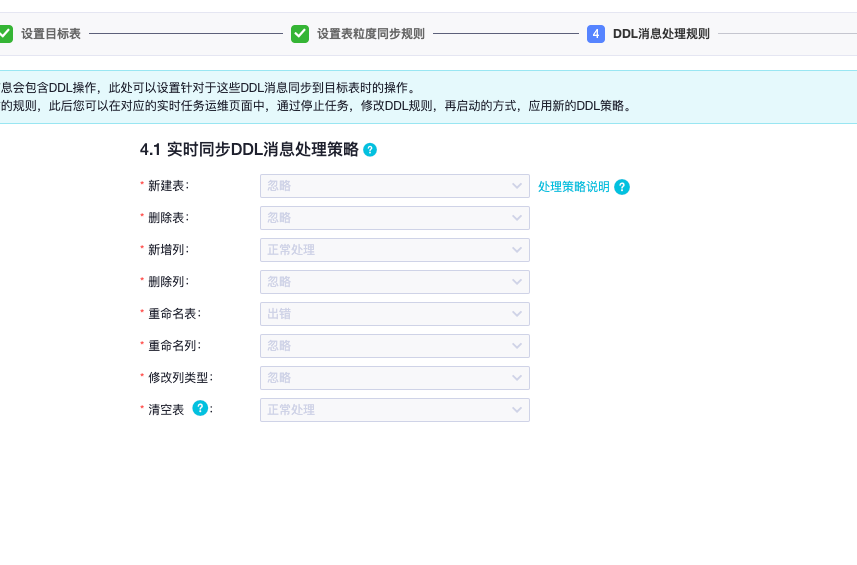Open the 删除列 strategy dropdown
The height and width of the screenshot is (565, 857).
(395, 282)
